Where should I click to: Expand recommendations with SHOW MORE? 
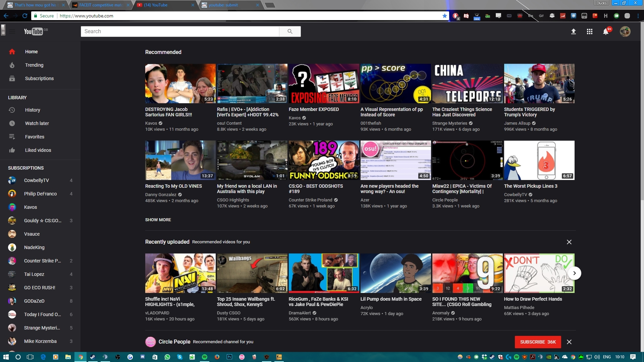point(158,220)
